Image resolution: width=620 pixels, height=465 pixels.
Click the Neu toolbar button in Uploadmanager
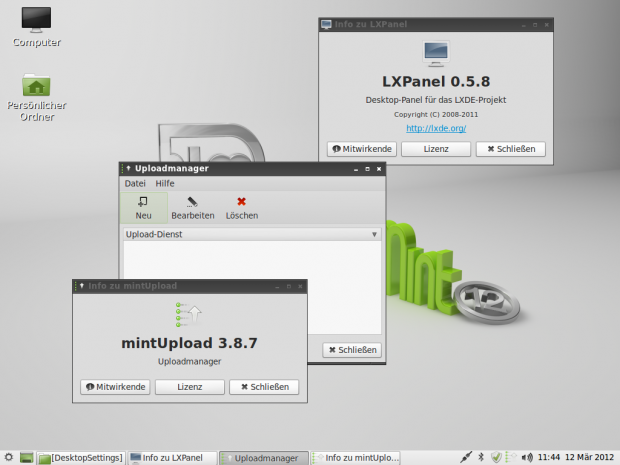point(144,208)
